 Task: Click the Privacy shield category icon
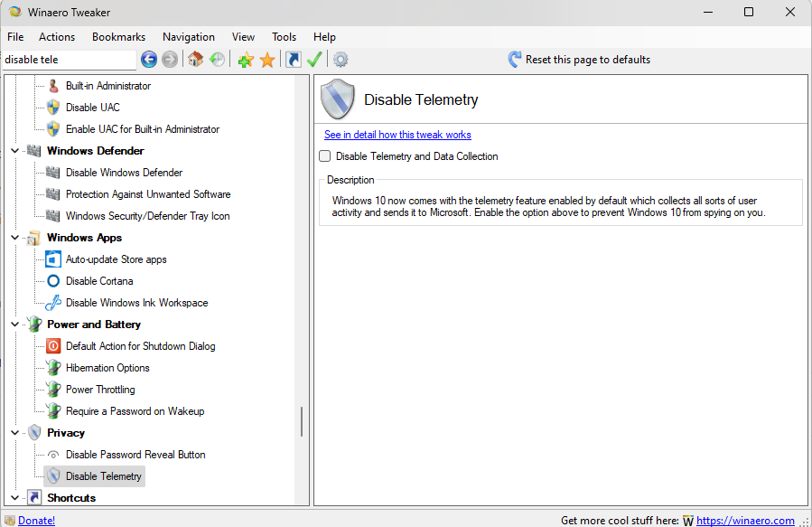34,433
